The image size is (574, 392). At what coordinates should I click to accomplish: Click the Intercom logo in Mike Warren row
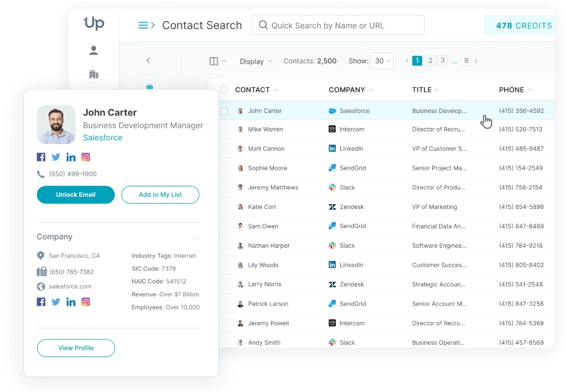pos(332,129)
